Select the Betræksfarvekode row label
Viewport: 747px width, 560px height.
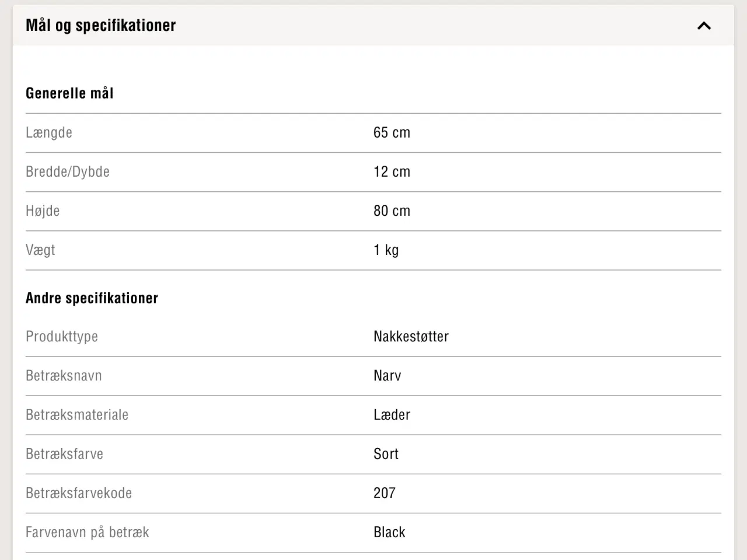(79, 493)
